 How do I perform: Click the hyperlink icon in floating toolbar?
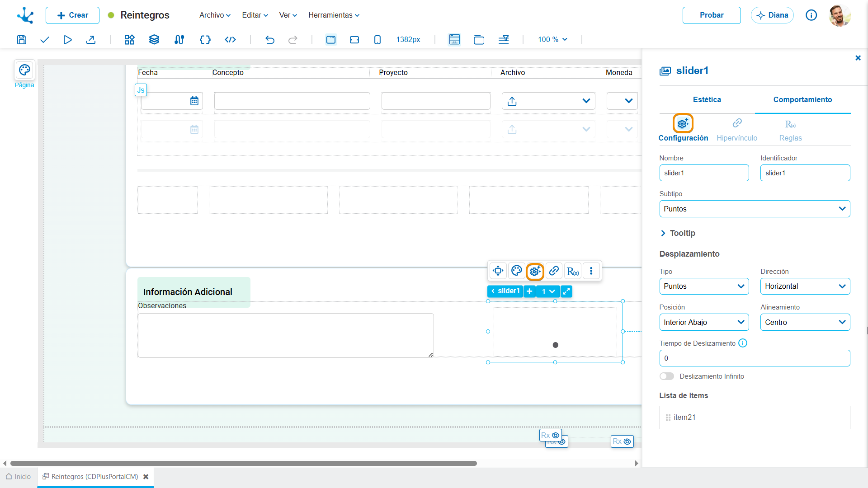click(554, 271)
